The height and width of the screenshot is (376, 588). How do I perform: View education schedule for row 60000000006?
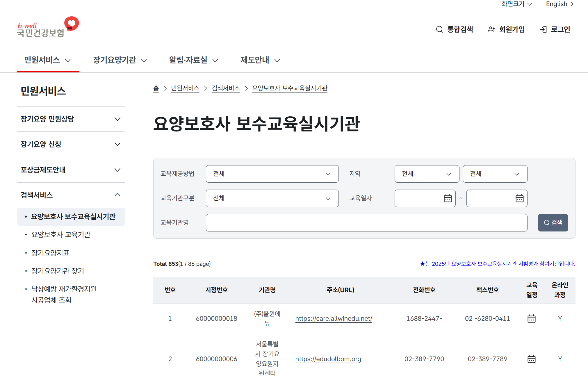pos(532,359)
